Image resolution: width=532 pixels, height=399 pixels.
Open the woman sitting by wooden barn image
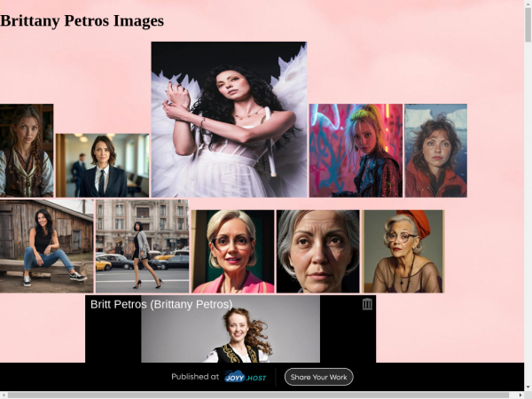46,246
